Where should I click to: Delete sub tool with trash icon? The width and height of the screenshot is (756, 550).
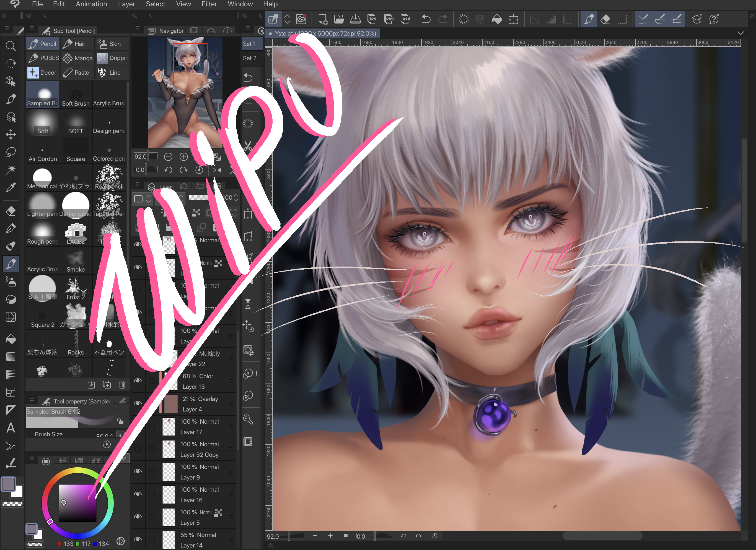pyautogui.click(x=122, y=385)
